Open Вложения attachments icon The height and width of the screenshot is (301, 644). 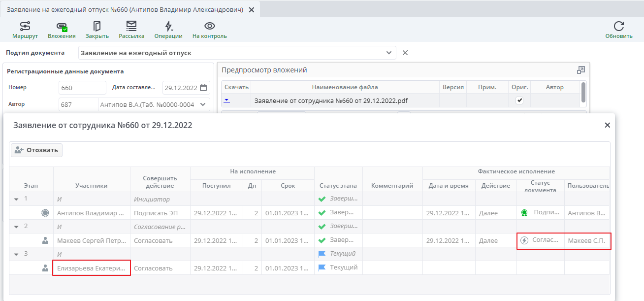(62, 27)
